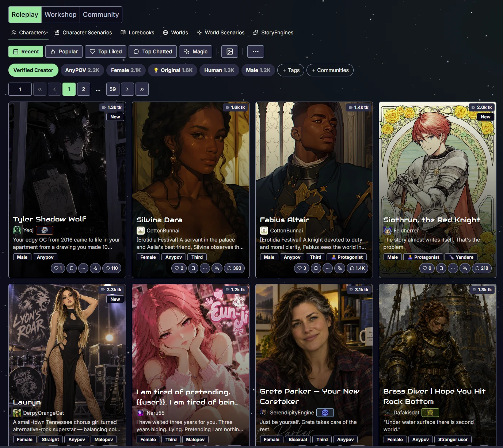Image resolution: width=503 pixels, height=448 pixels.
Task: Open chat count 393 on Silvina Dara
Action: tap(234, 268)
